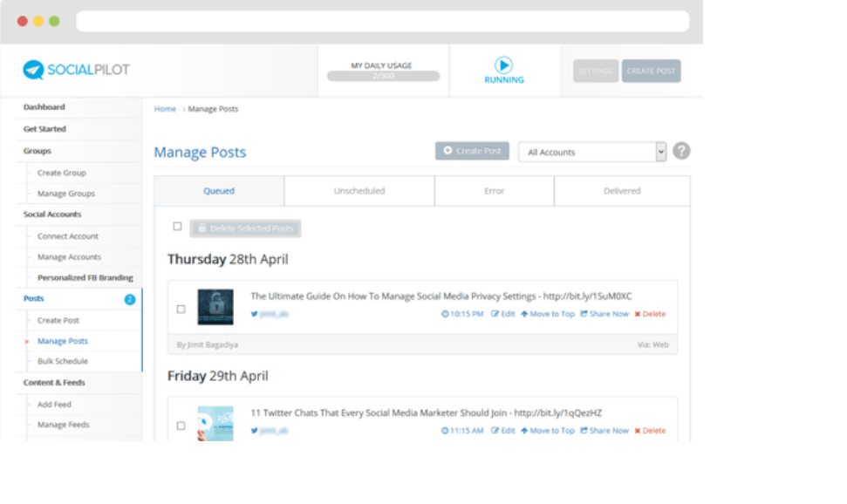Click the 11 Twitter Chats post title
Viewport: 847px width, 504px height.
[426, 412]
